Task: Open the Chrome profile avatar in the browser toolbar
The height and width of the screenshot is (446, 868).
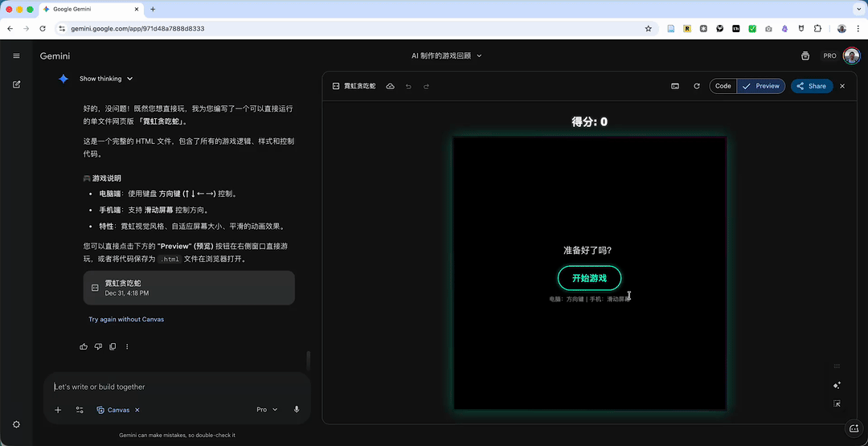Action: tap(841, 29)
